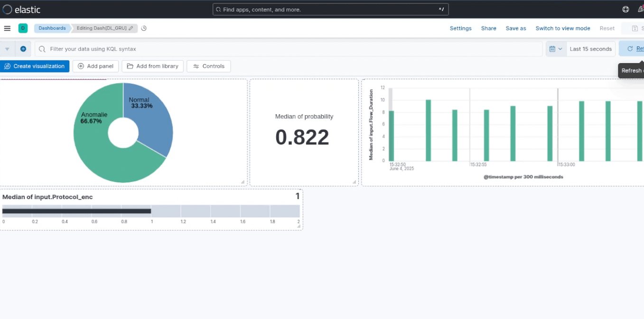Click the pencil icon beside Dash[DL_GRU]
The width and height of the screenshot is (644, 319).
click(131, 28)
